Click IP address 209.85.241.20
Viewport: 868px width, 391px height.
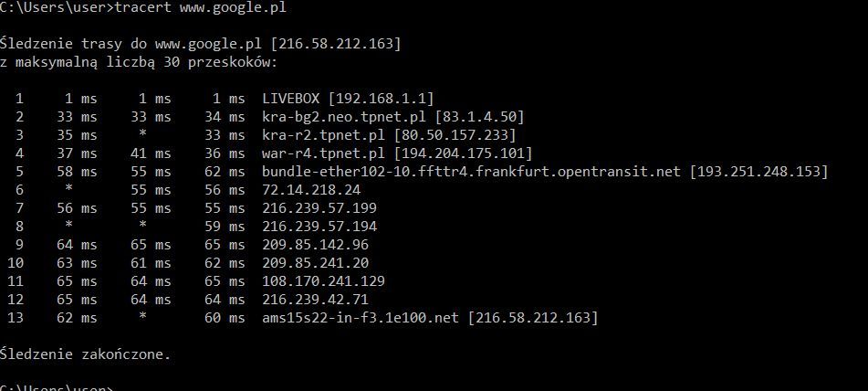[x=310, y=262]
